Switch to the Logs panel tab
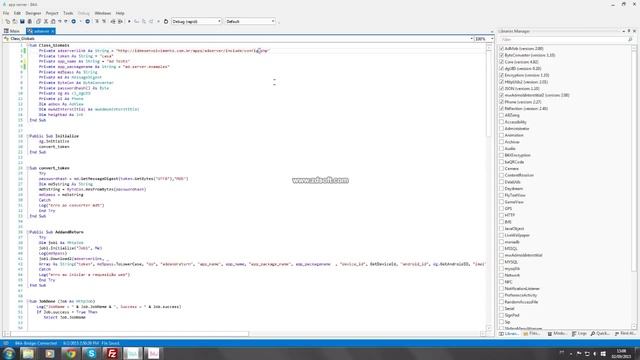The width and height of the screenshot is (640, 360). 579,334
